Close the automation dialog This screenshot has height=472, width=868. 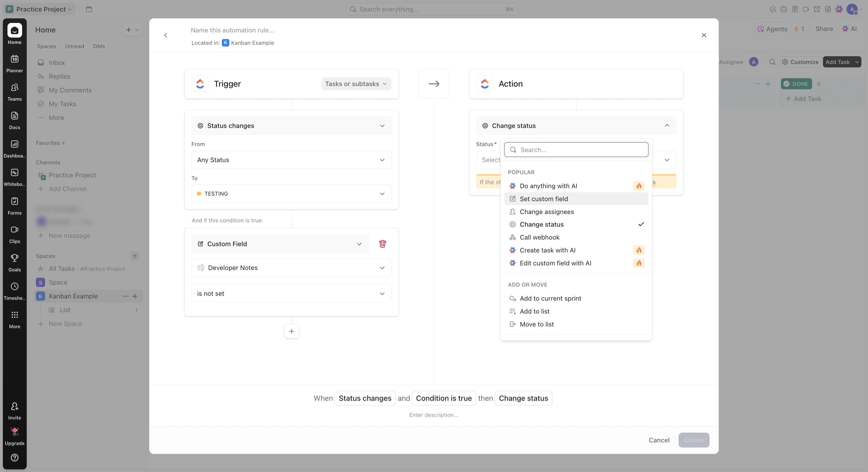point(704,35)
